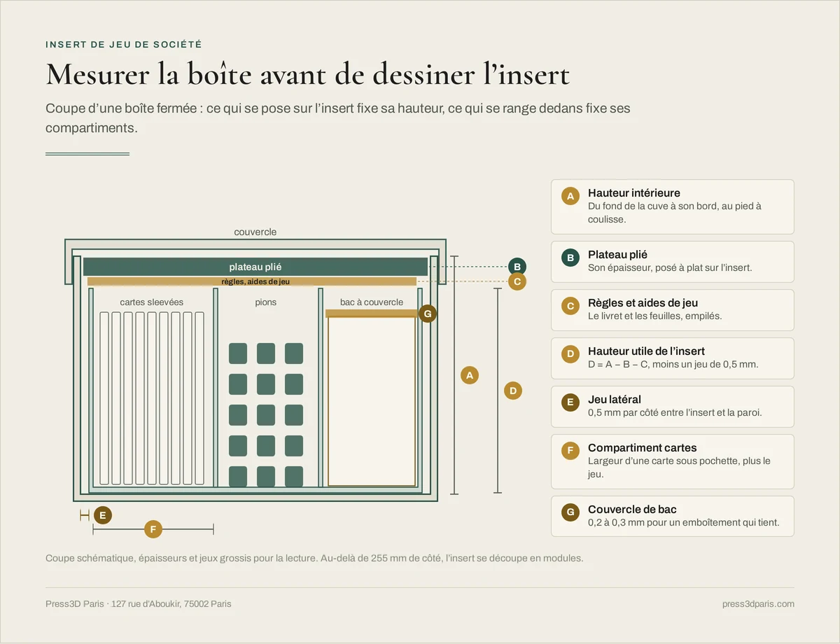This screenshot has height=644, width=840.
Task: Click the G marker on the bin lid
Action: click(427, 314)
